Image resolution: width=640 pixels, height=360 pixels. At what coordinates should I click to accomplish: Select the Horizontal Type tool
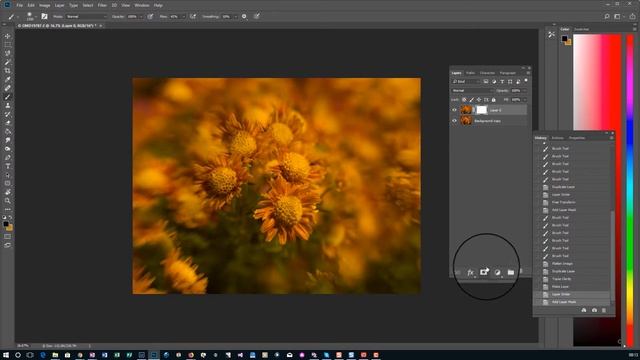pyautogui.click(x=7, y=166)
